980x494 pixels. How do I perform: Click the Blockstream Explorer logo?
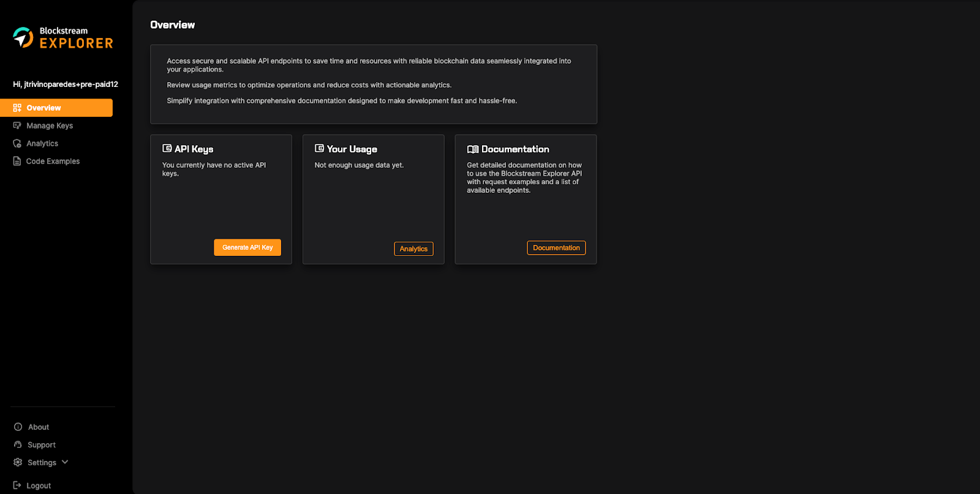pyautogui.click(x=63, y=37)
